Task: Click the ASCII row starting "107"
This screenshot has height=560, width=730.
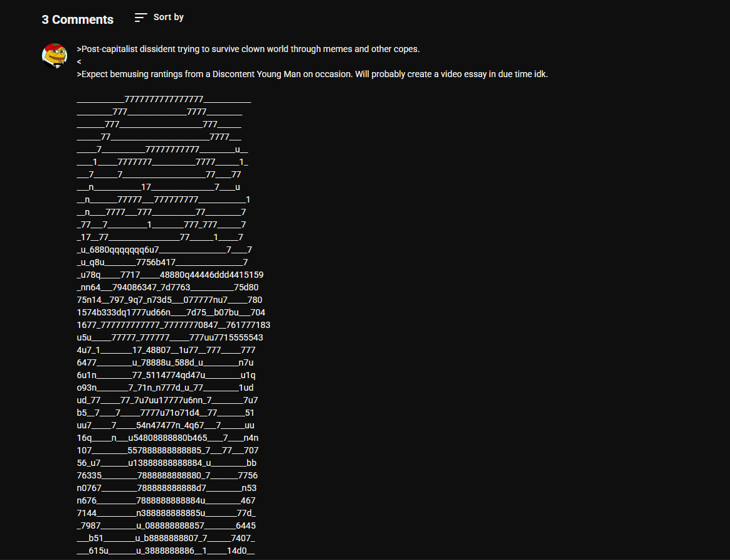Action: point(167,450)
